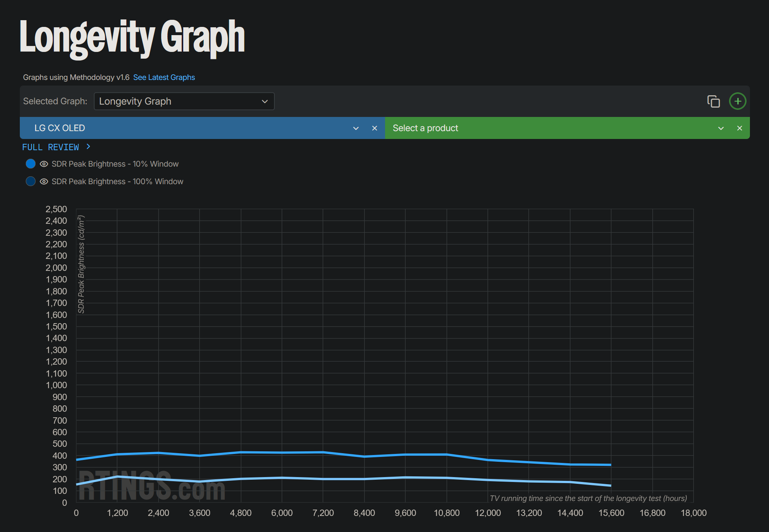Image resolution: width=769 pixels, height=532 pixels.
Task: Open the See Latest Graphs link
Action: (x=164, y=77)
